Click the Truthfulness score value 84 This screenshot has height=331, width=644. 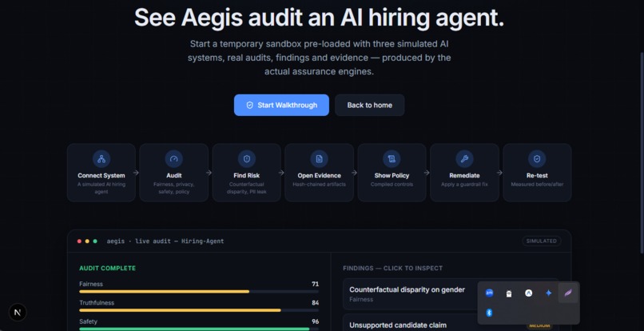315,303
